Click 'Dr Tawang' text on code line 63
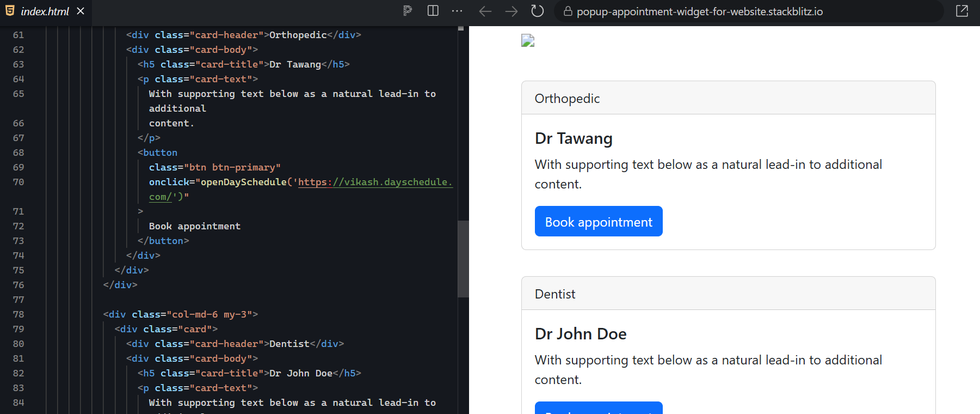 click(x=295, y=64)
